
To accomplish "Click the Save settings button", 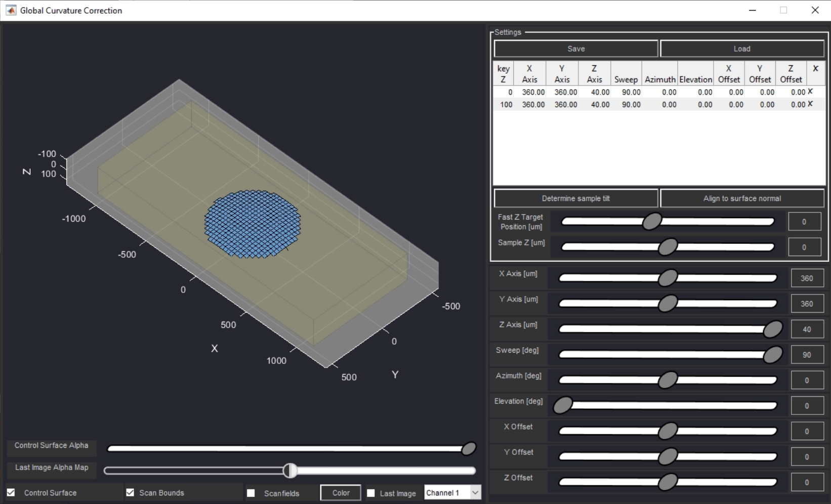I will coord(576,49).
